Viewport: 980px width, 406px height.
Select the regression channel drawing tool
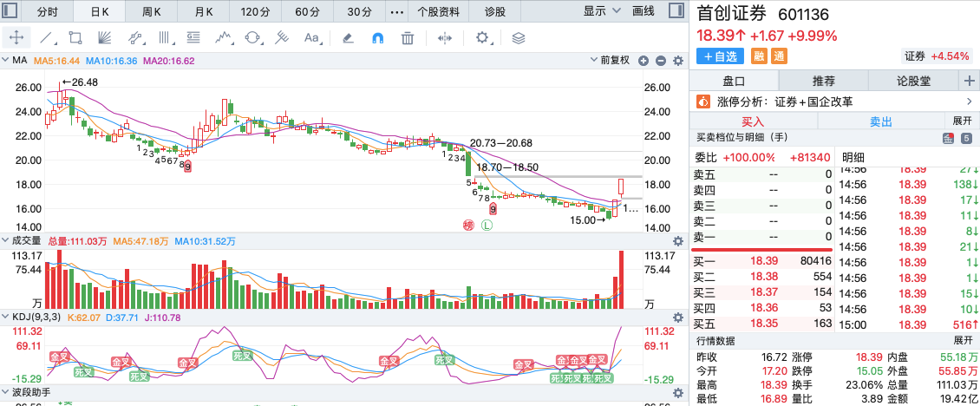(134, 37)
